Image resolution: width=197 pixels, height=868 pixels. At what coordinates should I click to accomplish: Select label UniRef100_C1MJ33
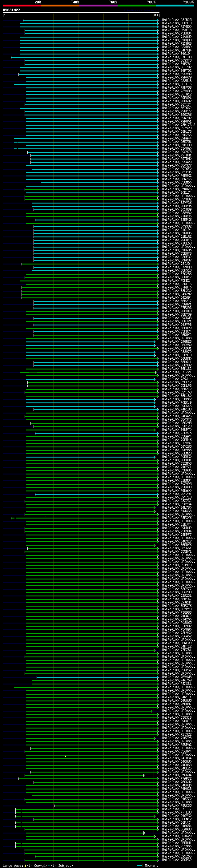pos(176,145)
